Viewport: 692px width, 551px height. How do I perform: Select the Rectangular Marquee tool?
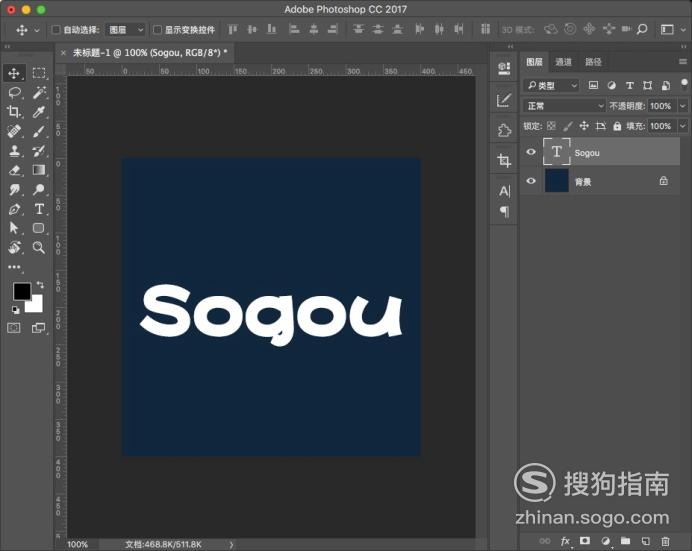(39, 73)
